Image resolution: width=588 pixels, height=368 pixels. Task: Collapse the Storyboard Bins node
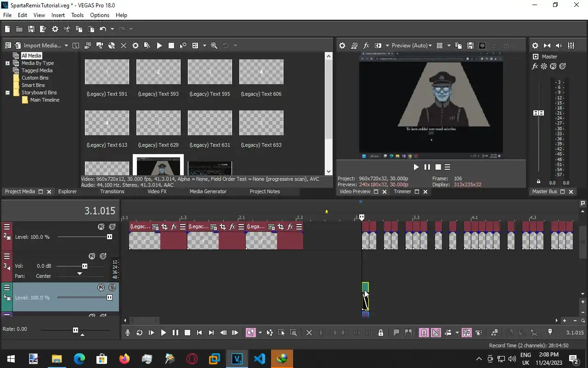[7, 92]
